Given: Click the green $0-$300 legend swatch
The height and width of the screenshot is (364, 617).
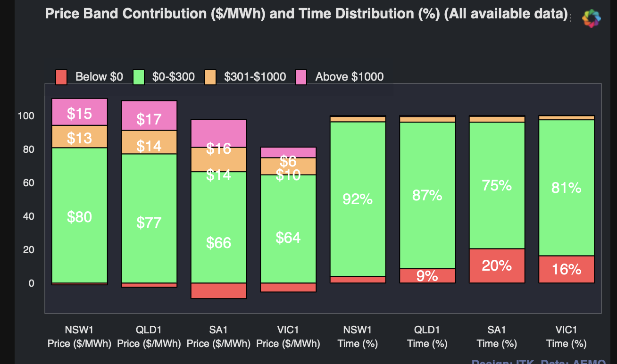Looking at the screenshot, I should [x=139, y=77].
